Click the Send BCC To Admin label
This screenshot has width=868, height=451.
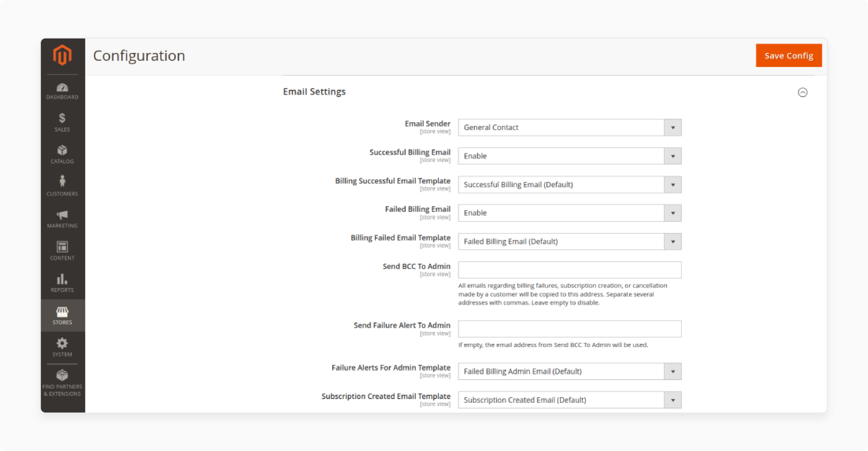point(417,266)
